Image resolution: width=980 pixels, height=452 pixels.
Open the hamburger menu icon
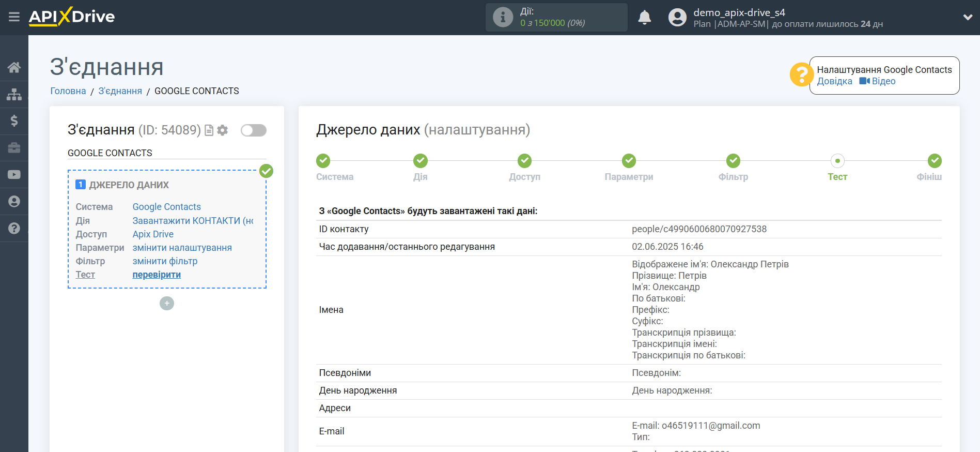pyautogui.click(x=14, y=17)
